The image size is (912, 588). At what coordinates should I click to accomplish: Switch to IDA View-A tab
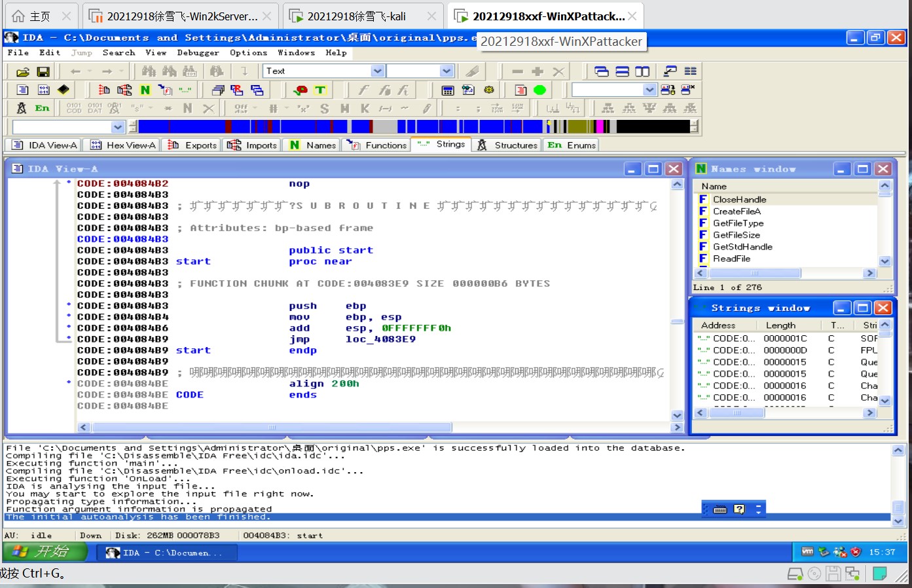click(45, 145)
